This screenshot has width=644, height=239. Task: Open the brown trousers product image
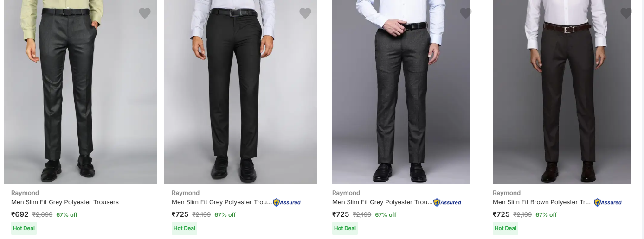[x=561, y=93]
